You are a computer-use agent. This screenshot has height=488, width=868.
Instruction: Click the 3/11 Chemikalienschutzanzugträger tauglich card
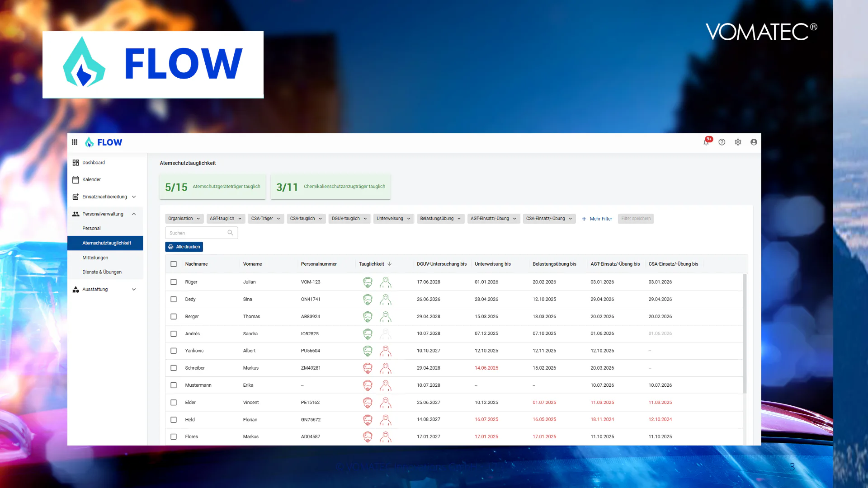coord(330,187)
